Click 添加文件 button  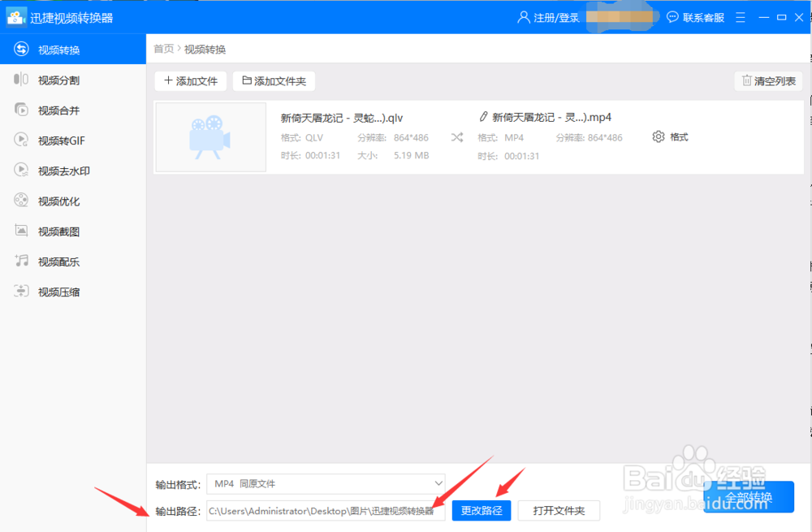(191, 80)
